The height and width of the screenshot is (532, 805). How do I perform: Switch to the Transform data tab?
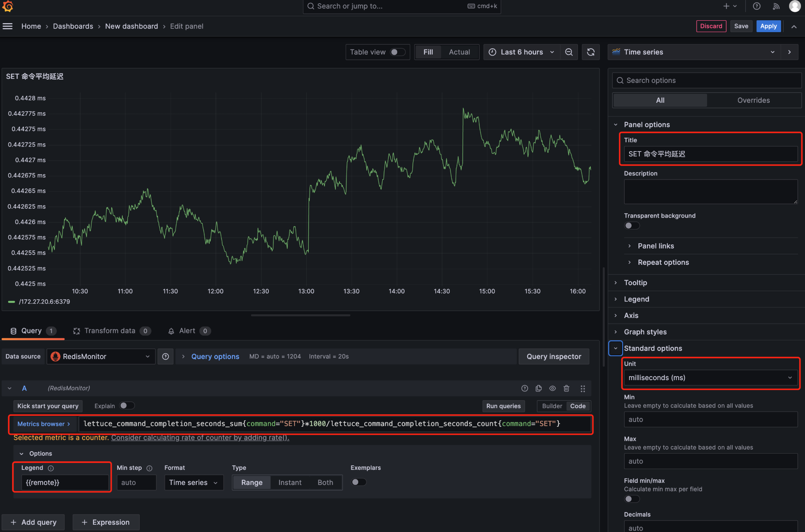110,331
